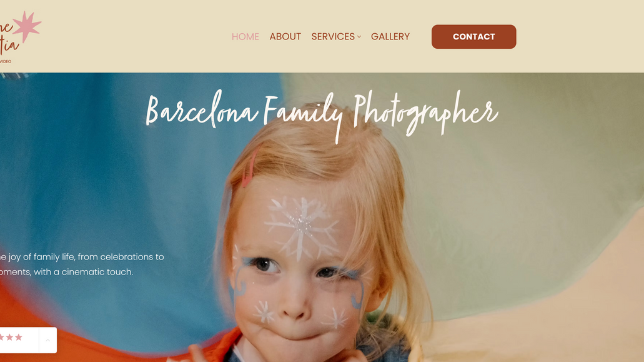Click the small star painted on cheek

click(264, 312)
